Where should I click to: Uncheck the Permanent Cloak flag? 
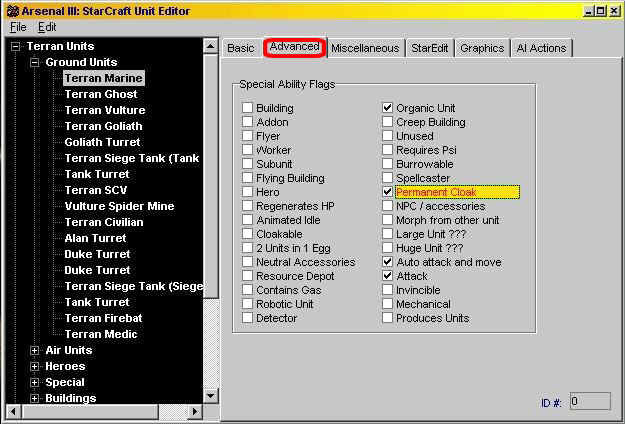coord(387,192)
